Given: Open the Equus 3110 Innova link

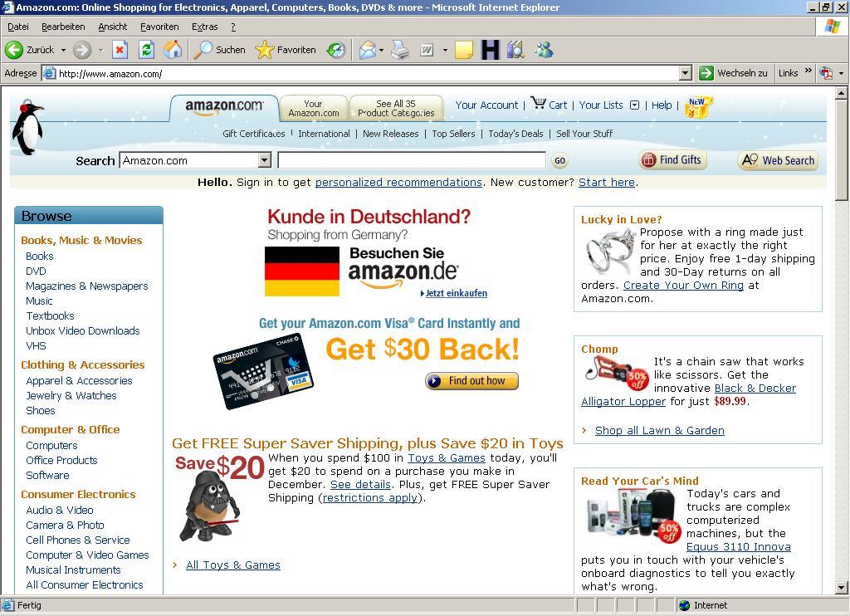Looking at the screenshot, I should pos(738,547).
